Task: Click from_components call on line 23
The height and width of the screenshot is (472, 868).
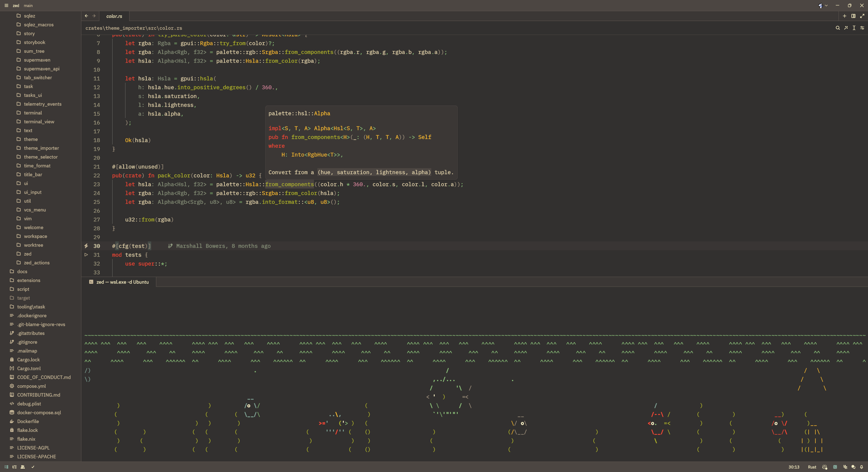Action: coord(290,184)
